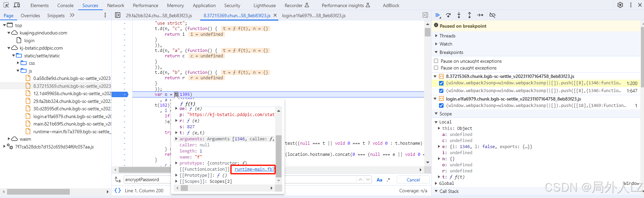This screenshot has height=198, width=644.
Task: Open the Lighthouse tab
Action: [264, 5]
